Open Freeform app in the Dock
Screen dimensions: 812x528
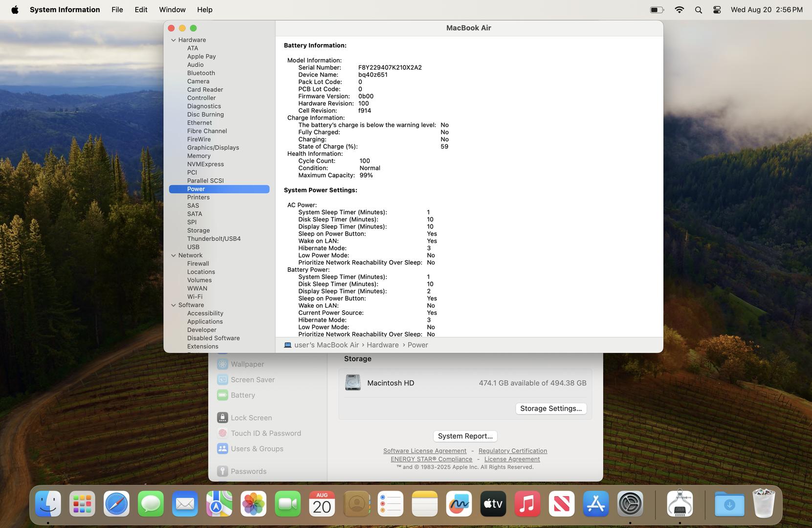click(459, 504)
